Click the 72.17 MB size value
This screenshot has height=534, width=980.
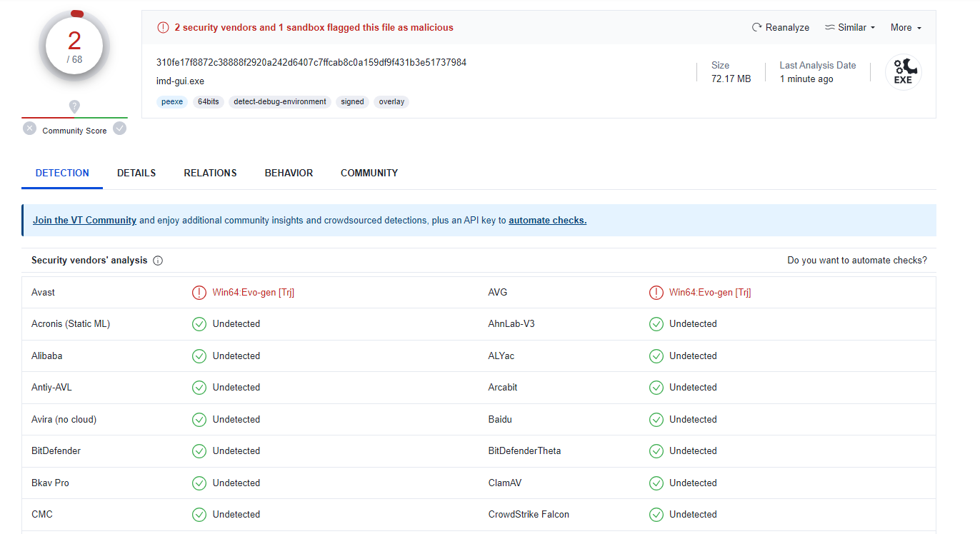pyautogui.click(x=731, y=79)
